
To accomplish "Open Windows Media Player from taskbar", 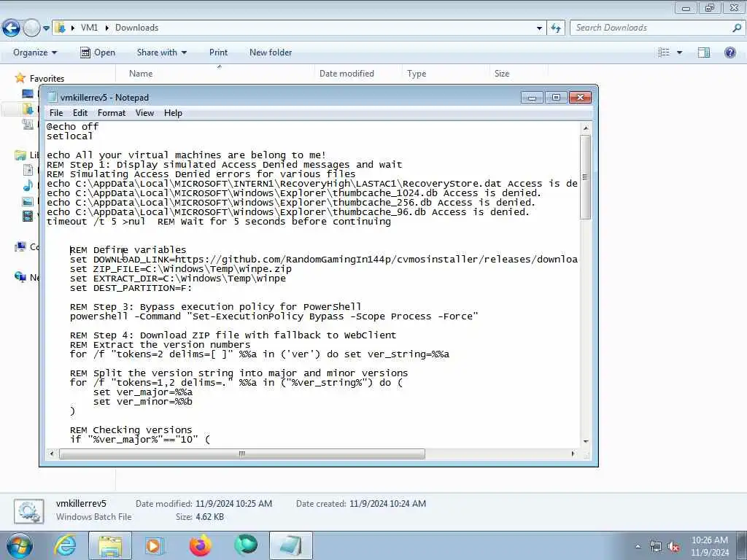I will (x=155, y=545).
